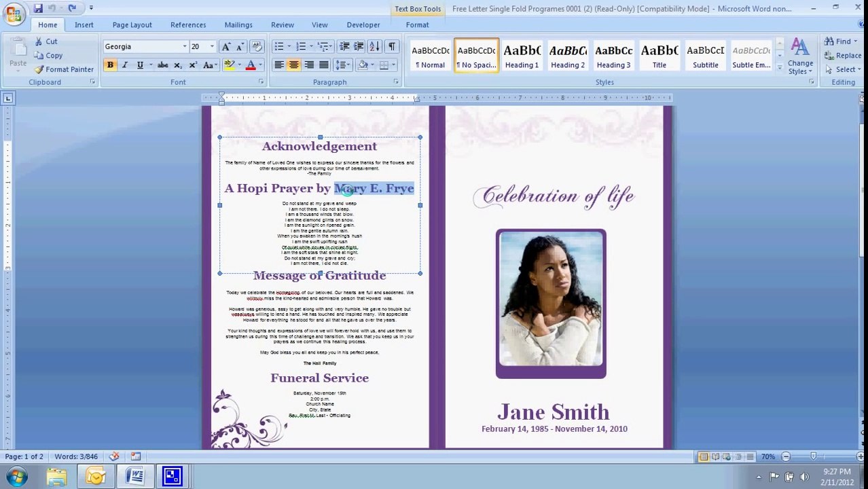Click the Change Styles button
Viewport: 868px width, 489px height.
pyautogui.click(x=800, y=56)
